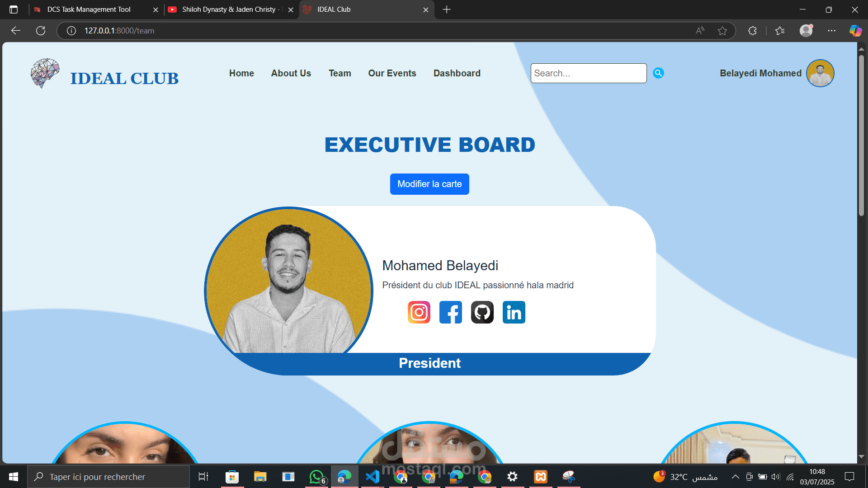This screenshot has width=868, height=488.
Task: Open browser Extensions puzzle icon
Action: click(752, 31)
